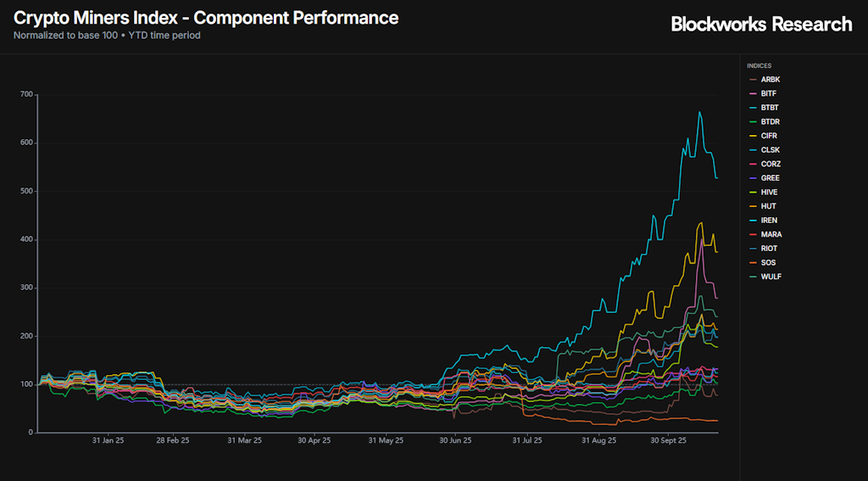Click the 30 Jun 25 x-axis label
868x481 pixels.
(455, 441)
